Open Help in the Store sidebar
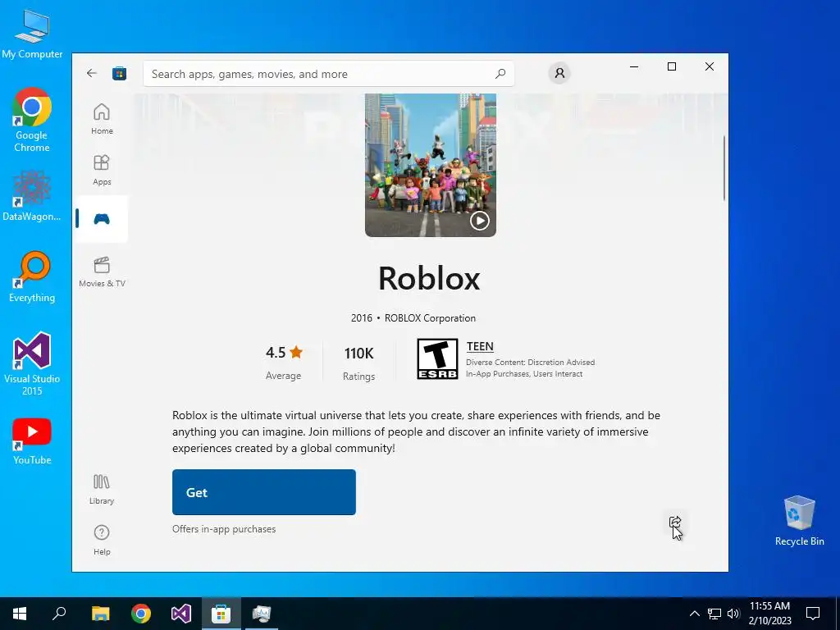The width and height of the screenshot is (840, 630). [102, 540]
